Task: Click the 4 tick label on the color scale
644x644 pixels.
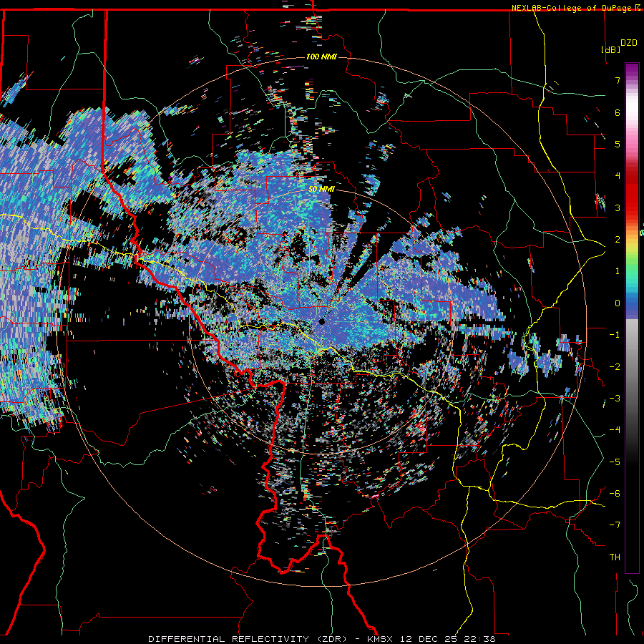Action: coord(618,176)
